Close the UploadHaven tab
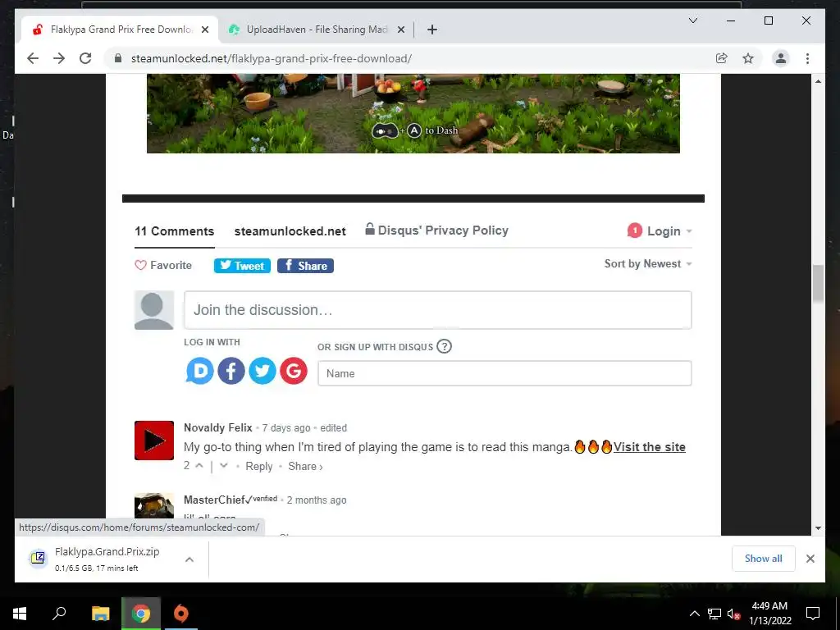840x630 pixels. coord(400,30)
